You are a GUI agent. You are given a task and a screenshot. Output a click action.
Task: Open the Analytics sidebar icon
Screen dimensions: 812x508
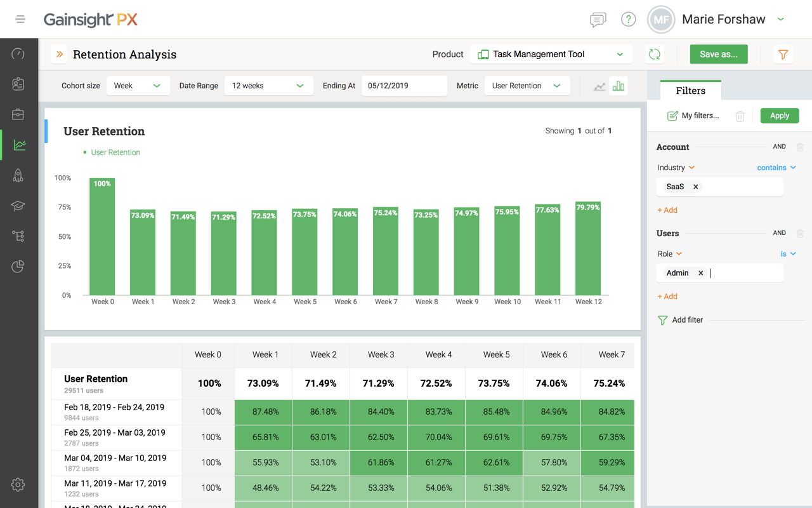[19, 145]
